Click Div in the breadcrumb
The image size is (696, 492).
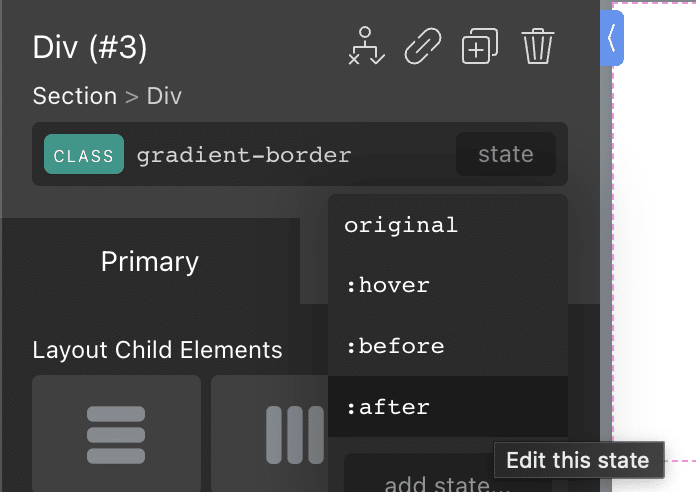point(164,96)
